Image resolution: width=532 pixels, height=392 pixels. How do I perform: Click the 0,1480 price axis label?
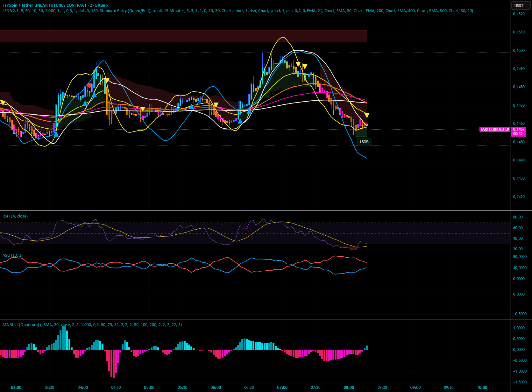[x=519, y=87]
